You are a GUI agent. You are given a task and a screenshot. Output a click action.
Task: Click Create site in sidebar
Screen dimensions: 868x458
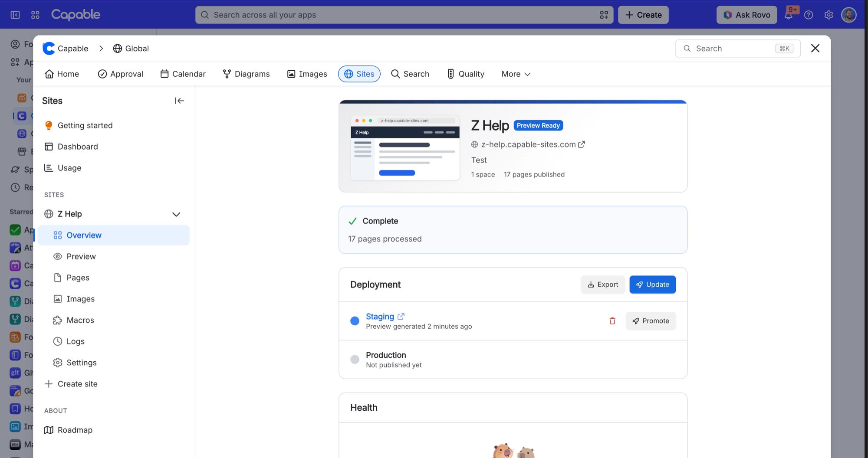pyautogui.click(x=113, y=384)
